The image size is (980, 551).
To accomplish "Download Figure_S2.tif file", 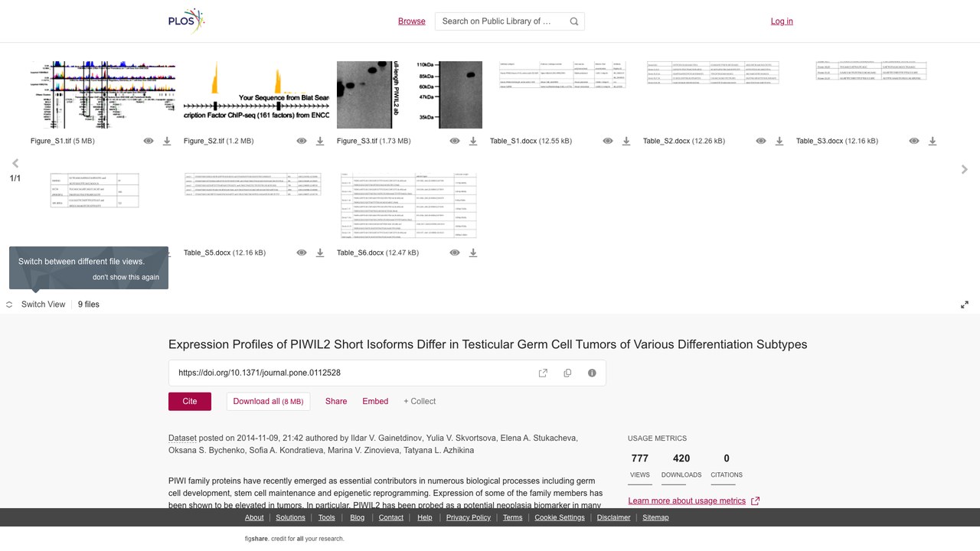I will (320, 141).
